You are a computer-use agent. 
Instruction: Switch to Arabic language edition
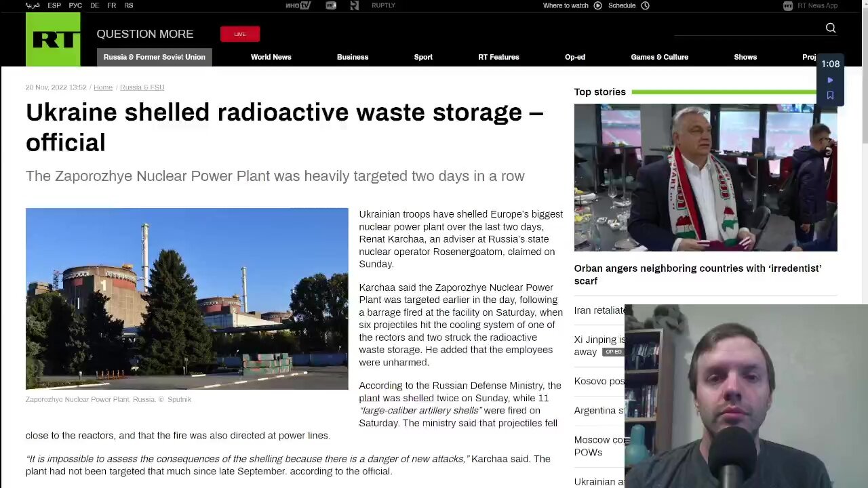tap(33, 5)
